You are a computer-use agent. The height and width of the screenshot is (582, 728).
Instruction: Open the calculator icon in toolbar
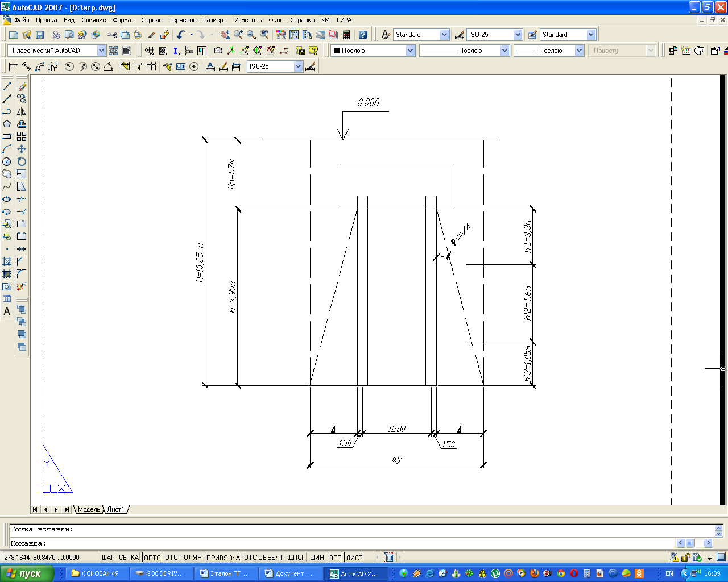coord(346,35)
